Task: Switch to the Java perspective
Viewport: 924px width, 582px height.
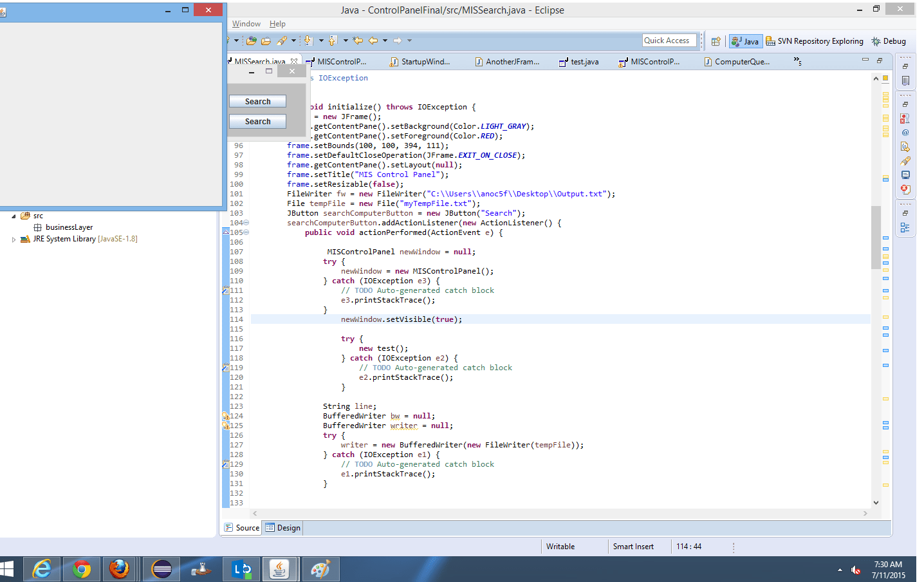Action: coord(746,41)
